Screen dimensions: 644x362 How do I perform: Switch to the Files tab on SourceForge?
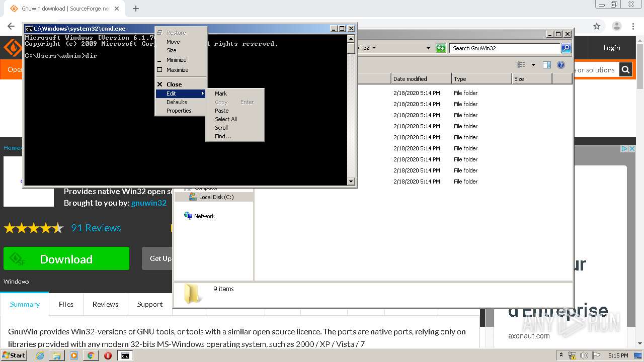tap(66, 304)
